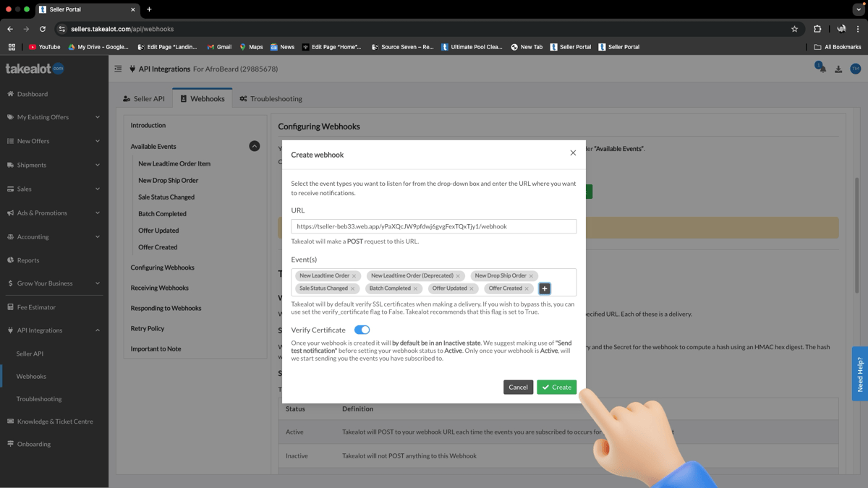Open the user profile avatar

point(855,69)
